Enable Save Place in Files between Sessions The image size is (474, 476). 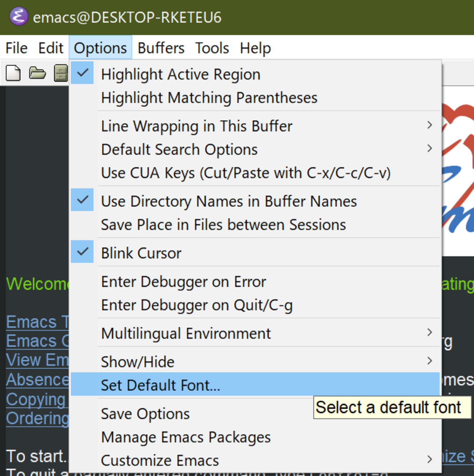[255, 225]
